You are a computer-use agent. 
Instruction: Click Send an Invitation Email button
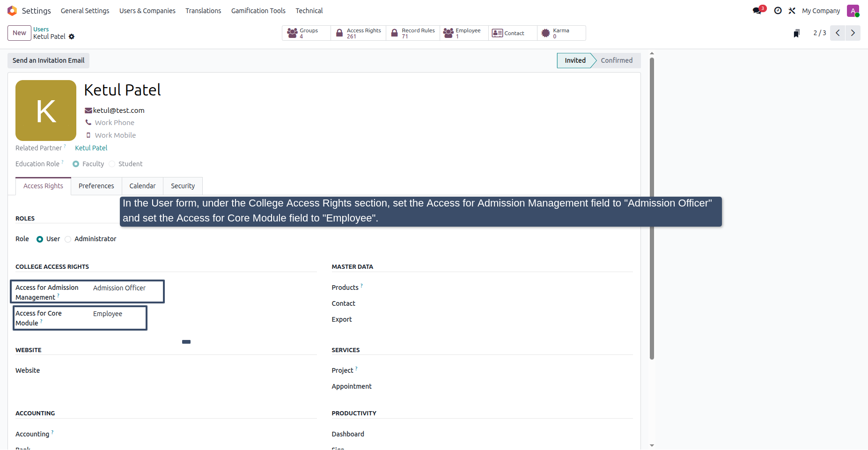pos(49,60)
